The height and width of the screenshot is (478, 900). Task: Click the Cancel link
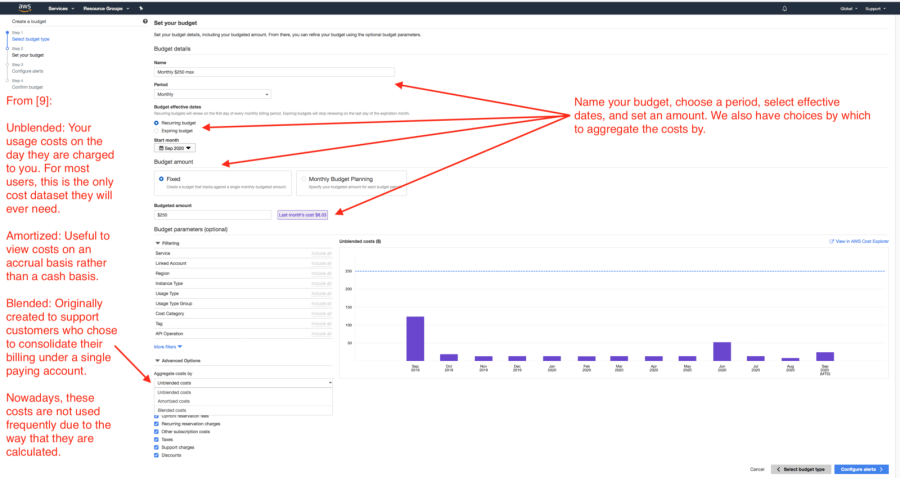[x=757, y=469]
